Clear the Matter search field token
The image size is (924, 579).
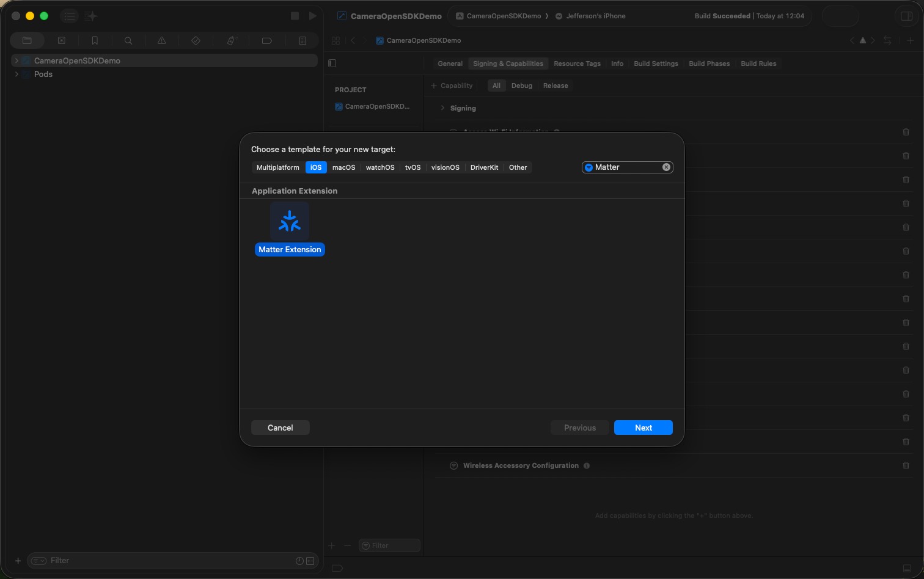point(666,167)
